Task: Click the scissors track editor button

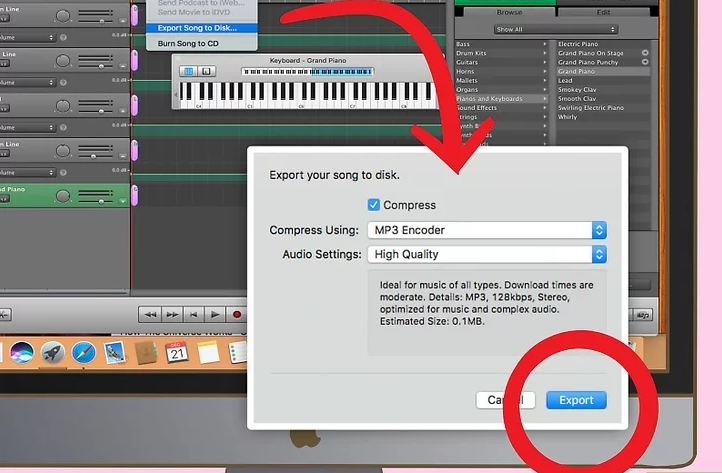Action: pos(5,315)
